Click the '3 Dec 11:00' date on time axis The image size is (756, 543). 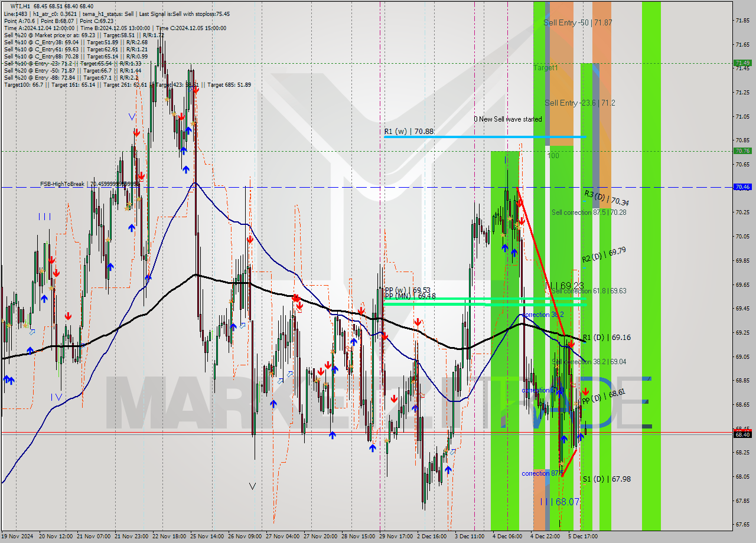(x=471, y=537)
